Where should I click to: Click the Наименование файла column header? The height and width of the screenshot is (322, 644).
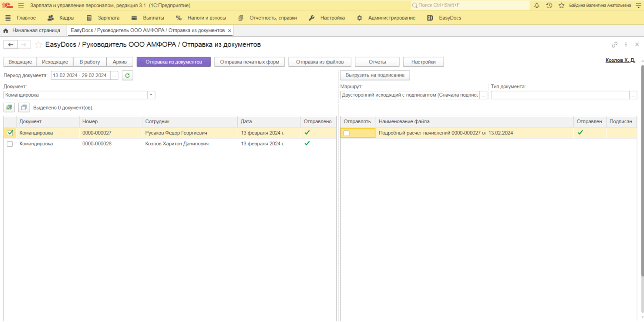(x=474, y=121)
